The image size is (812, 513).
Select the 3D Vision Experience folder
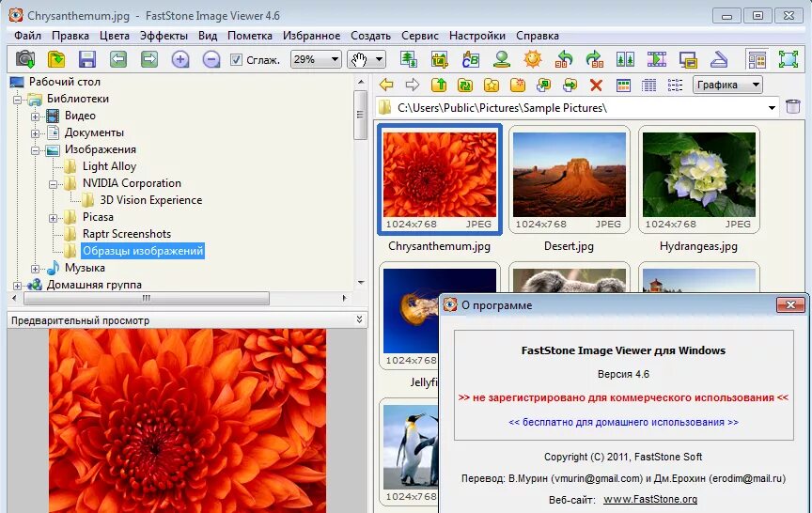(x=150, y=200)
